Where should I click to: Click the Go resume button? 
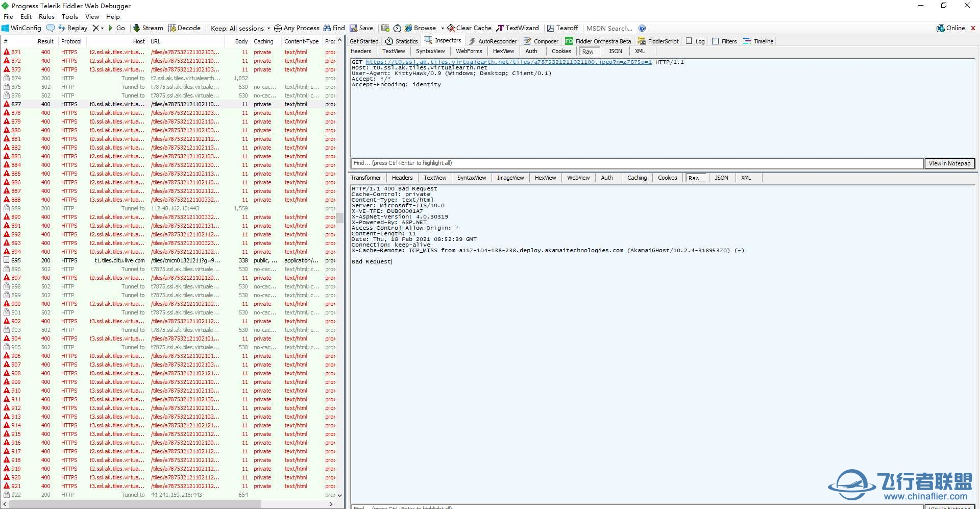point(116,28)
